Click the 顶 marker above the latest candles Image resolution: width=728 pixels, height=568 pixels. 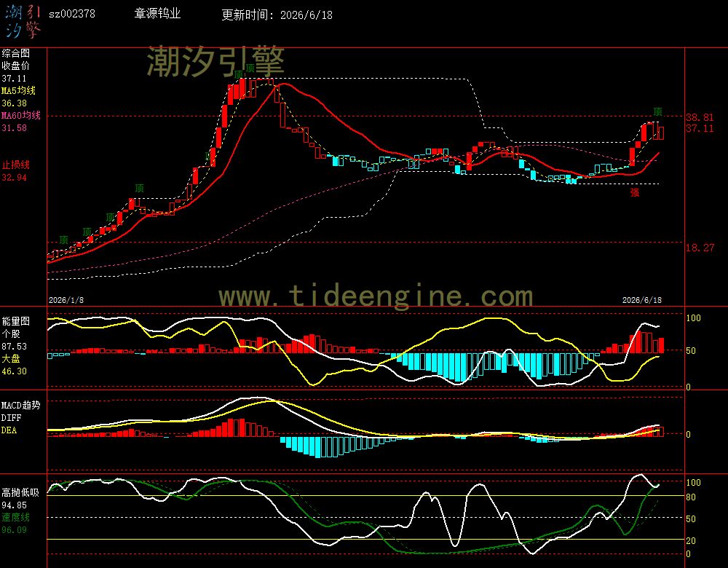click(657, 111)
